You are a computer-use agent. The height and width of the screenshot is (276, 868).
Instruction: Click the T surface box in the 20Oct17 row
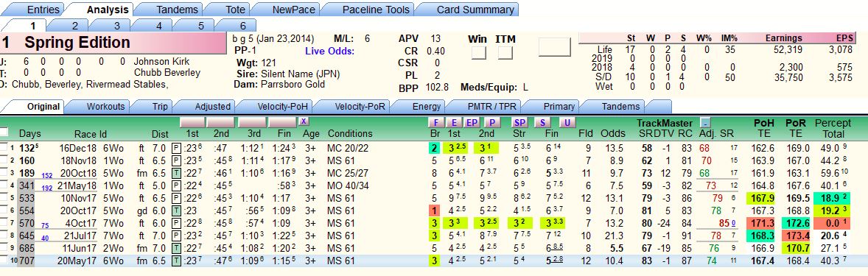[x=176, y=210]
